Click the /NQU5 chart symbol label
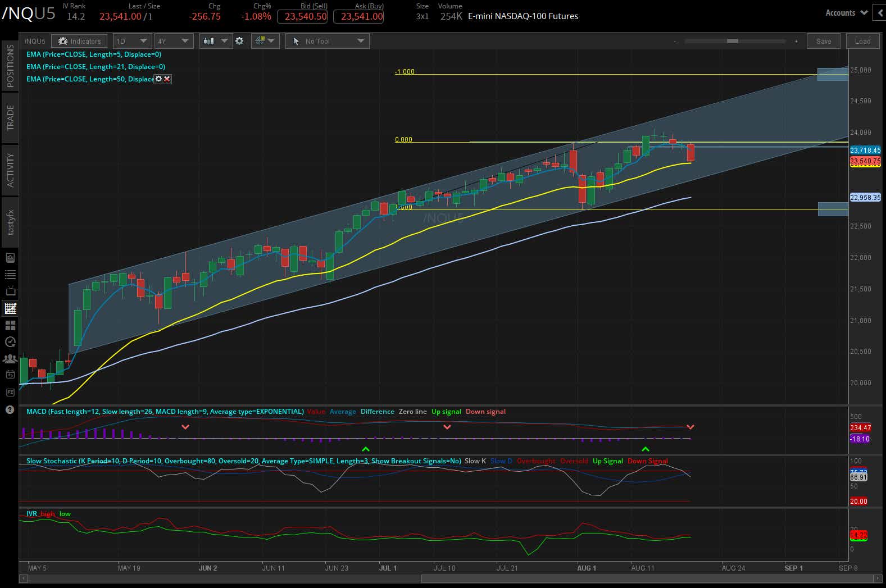 coord(35,41)
